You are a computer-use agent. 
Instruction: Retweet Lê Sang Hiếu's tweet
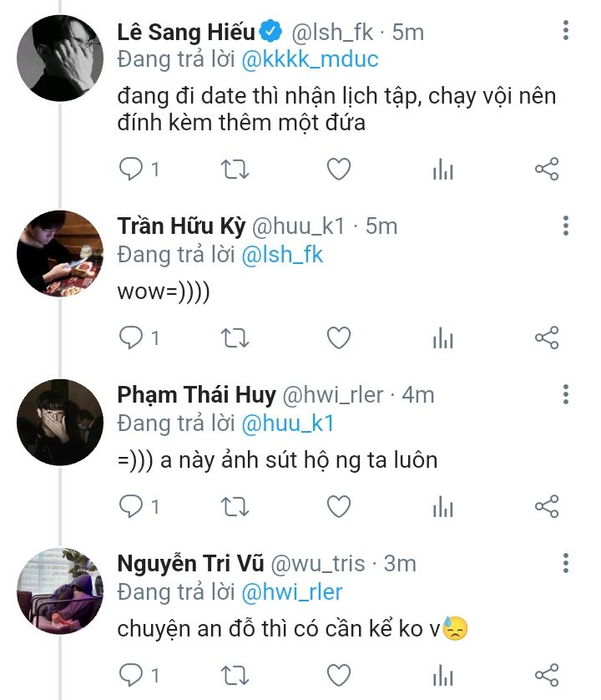(235, 170)
